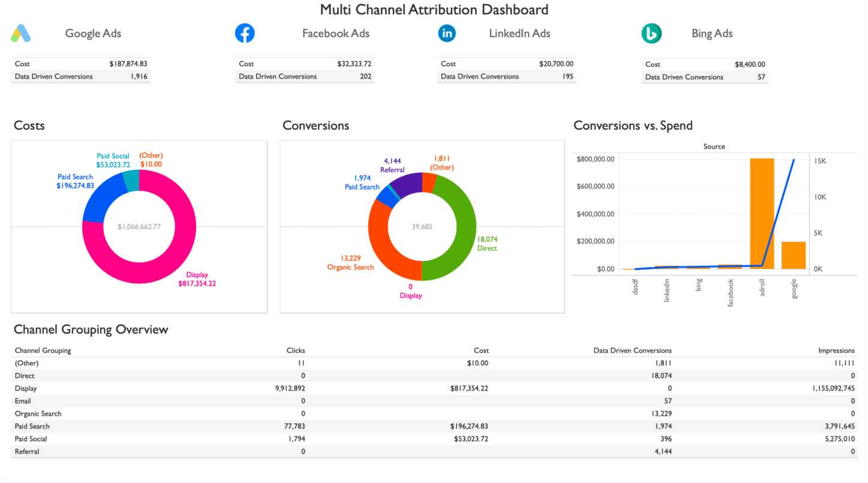Select the Direct row in channel table

point(435,376)
